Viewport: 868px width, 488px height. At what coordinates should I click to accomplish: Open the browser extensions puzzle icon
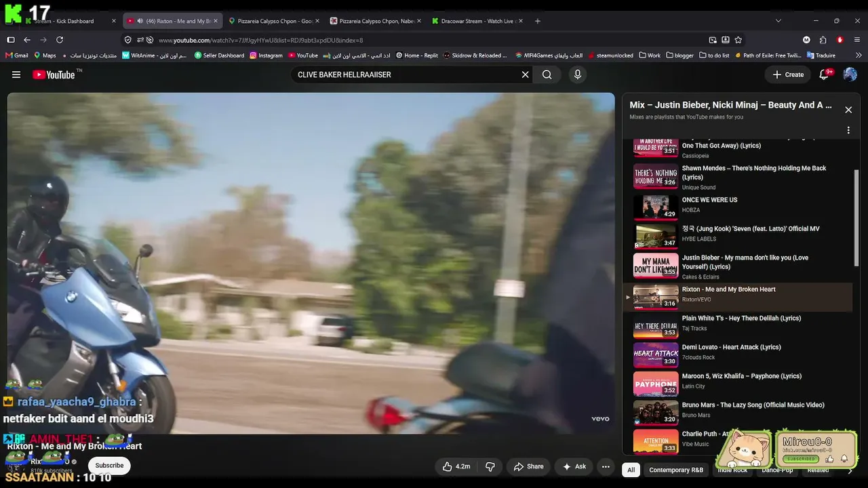click(x=823, y=40)
